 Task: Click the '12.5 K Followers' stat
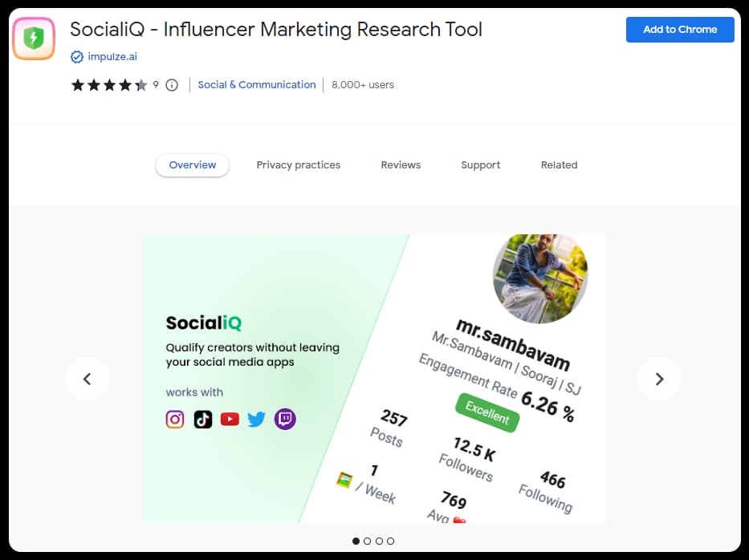click(468, 458)
